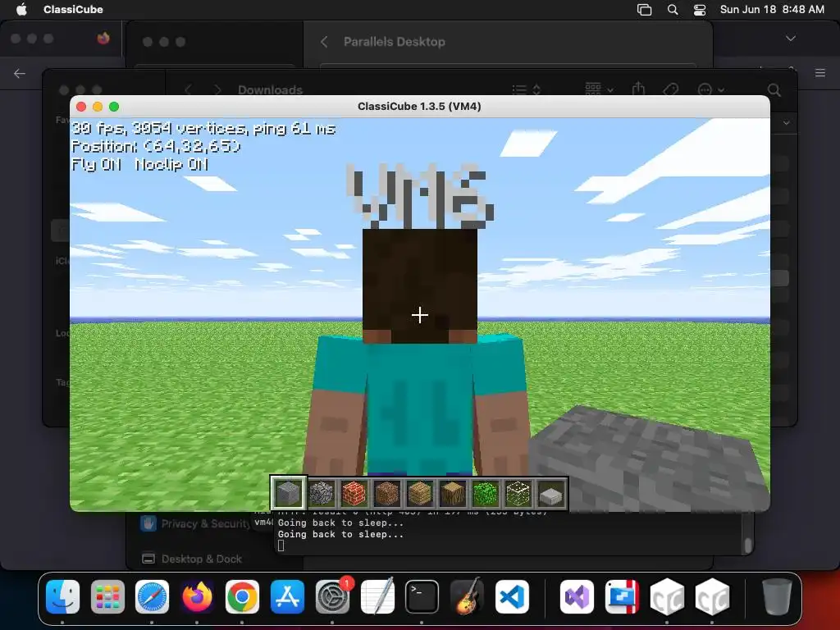Image resolution: width=840 pixels, height=630 pixels.
Task: Expand the Firefox tab list chevron
Action: [x=791, y=39]
